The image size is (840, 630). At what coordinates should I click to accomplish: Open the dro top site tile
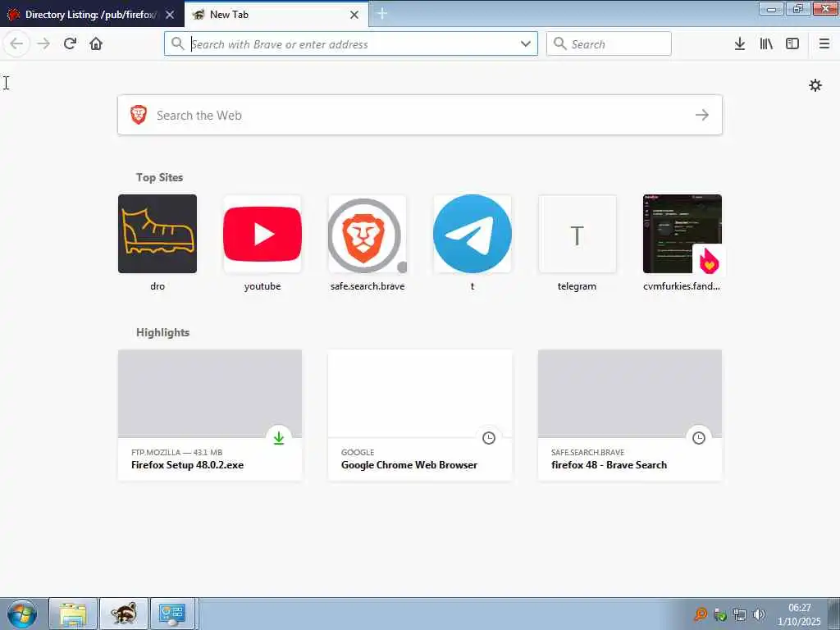tap(157, 234)
